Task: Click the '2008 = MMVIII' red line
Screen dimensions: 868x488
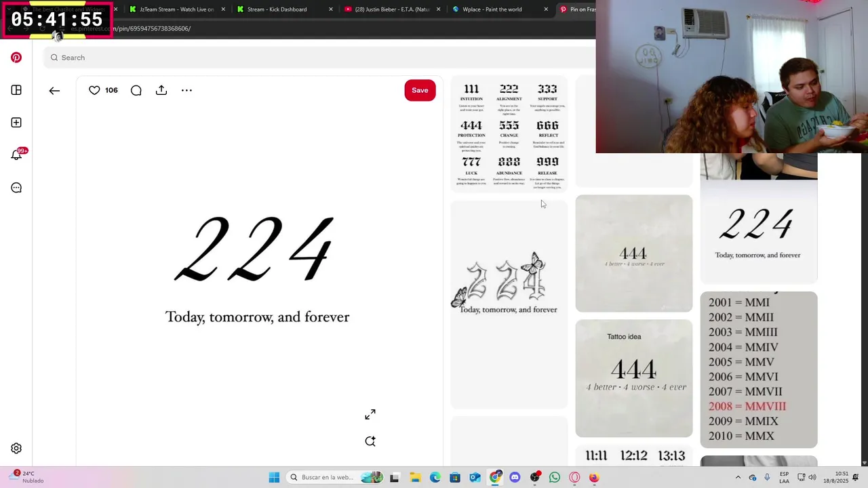Action: pyautogui.click(x=747, y=407)
